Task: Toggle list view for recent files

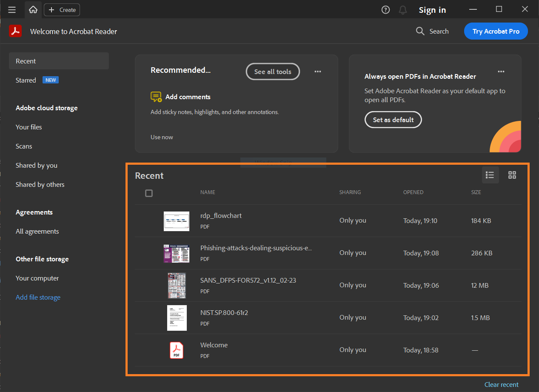Action: [490, 175]
